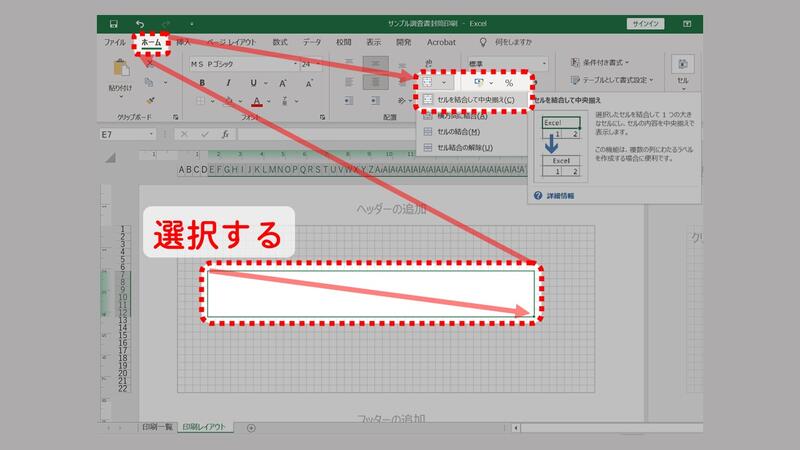Screen dimensions: 800x450
Task: Click the select-all corner triangle
Action: (x=110, y=158)
